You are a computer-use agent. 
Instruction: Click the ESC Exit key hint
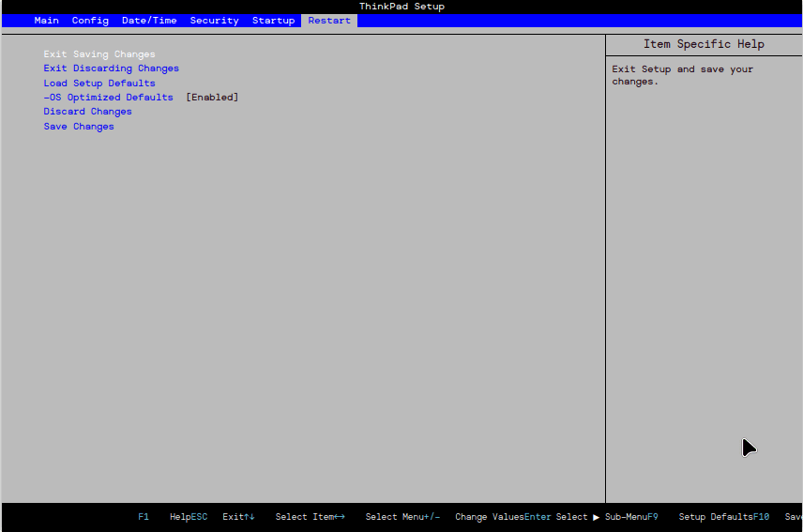pos(218,517)
